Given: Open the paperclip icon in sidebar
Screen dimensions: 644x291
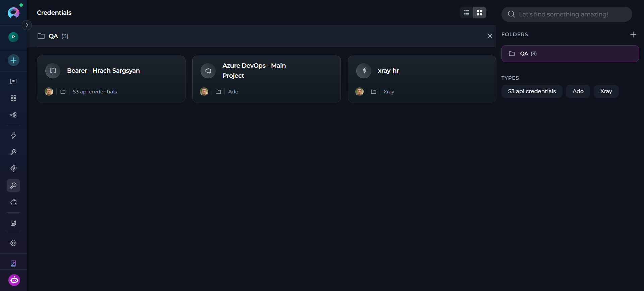Looking at the screenshot, I should 13,169.
